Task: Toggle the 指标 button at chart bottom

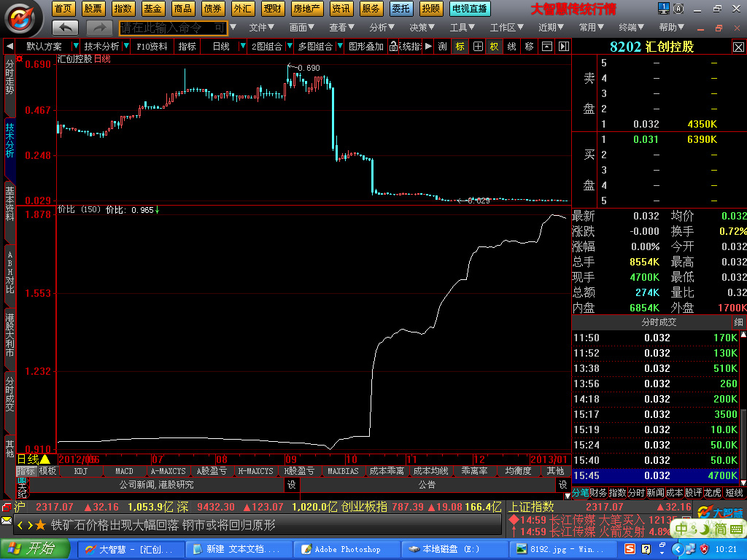Action: pyautogui.click(x=26, y=471)
